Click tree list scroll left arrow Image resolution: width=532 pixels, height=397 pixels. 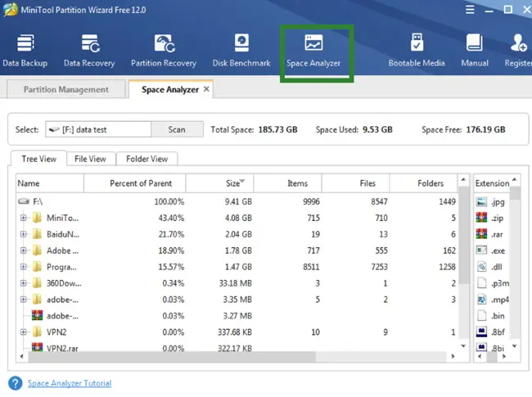tap(22, 356)
